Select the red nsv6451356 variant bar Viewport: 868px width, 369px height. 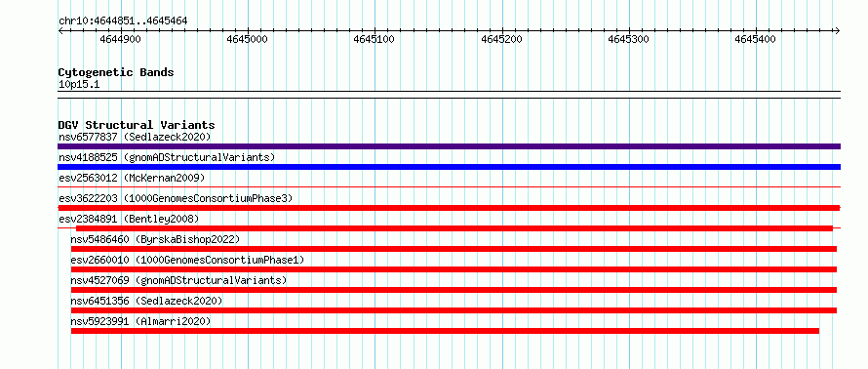pyautogui.click(x=454, y=310)
